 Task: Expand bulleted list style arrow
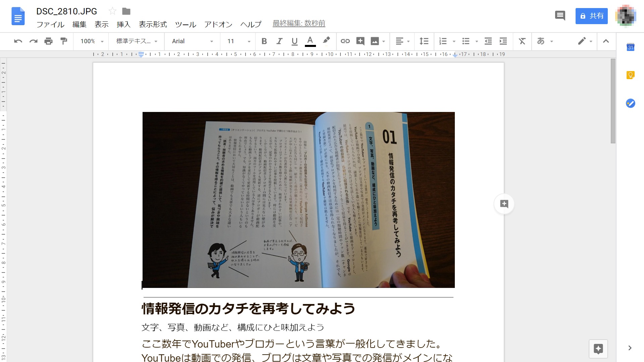[477, 41]
